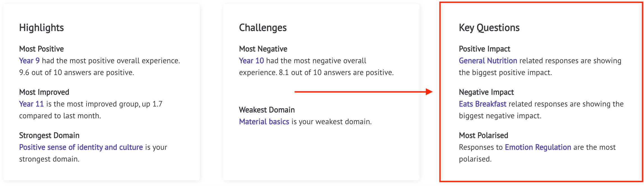Click the Positive Impact subheading

485,49
